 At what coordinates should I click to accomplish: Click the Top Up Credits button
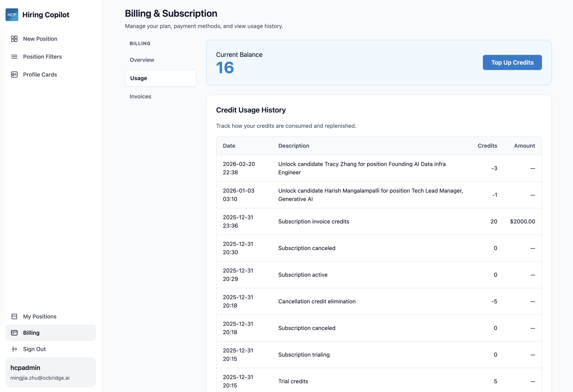pos(512,62)
